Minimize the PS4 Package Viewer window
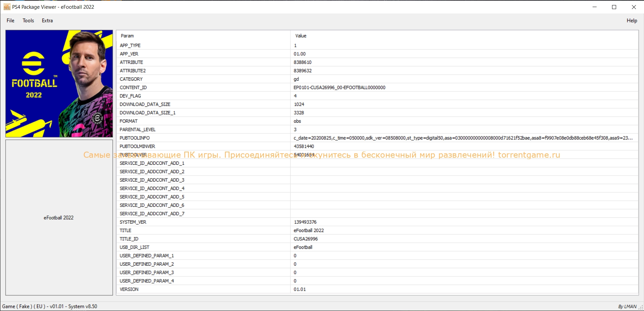 tap(595, 7)
